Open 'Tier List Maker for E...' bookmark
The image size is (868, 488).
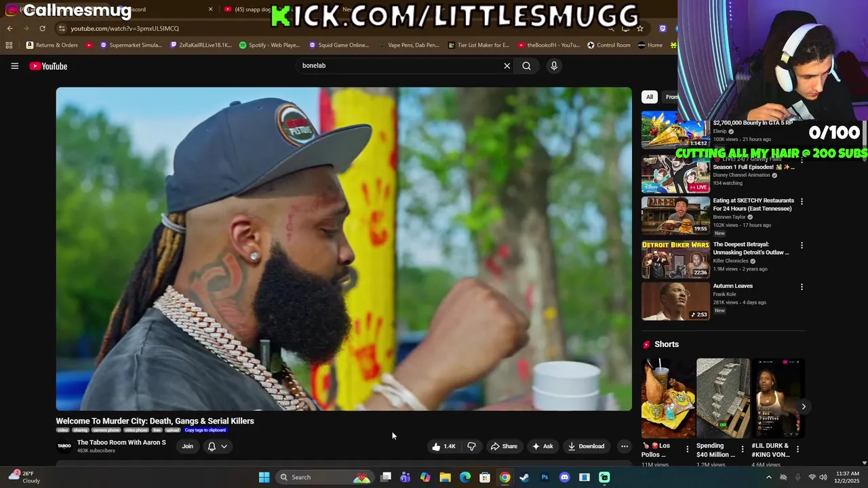click(x=478, y=45)
